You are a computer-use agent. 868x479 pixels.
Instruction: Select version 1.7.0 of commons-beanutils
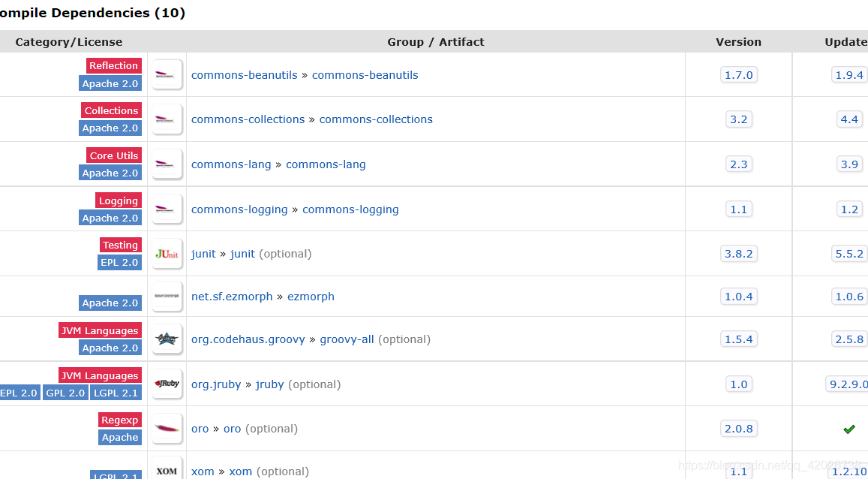point(738,74)
